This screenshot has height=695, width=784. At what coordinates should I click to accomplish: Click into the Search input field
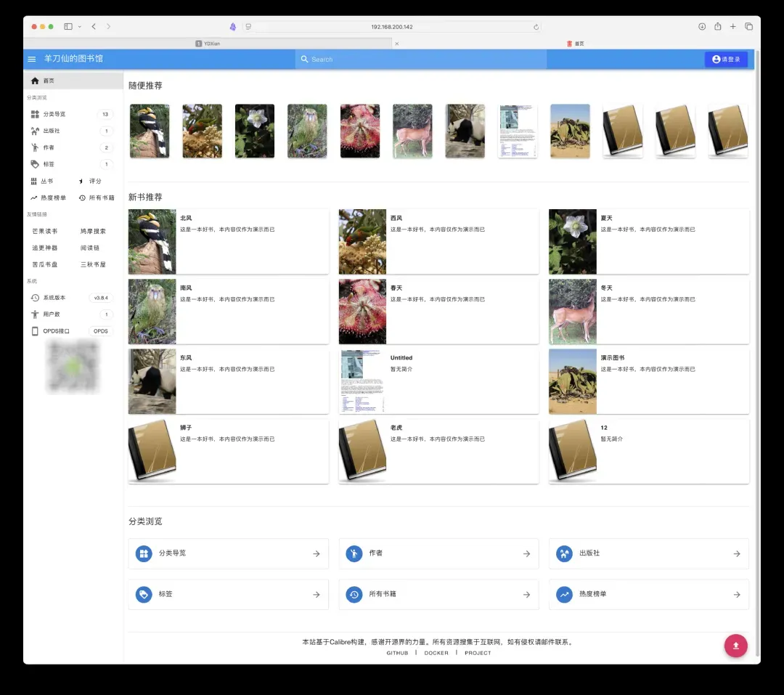pos(421,60)
